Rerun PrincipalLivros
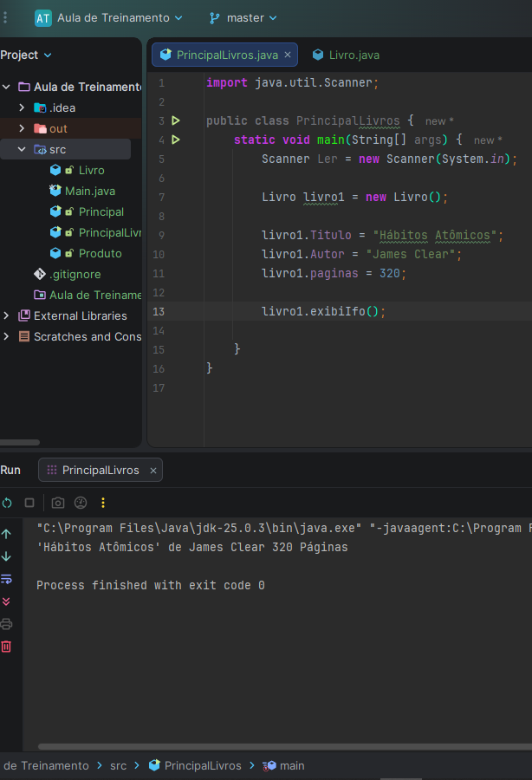 coord(7,503)
